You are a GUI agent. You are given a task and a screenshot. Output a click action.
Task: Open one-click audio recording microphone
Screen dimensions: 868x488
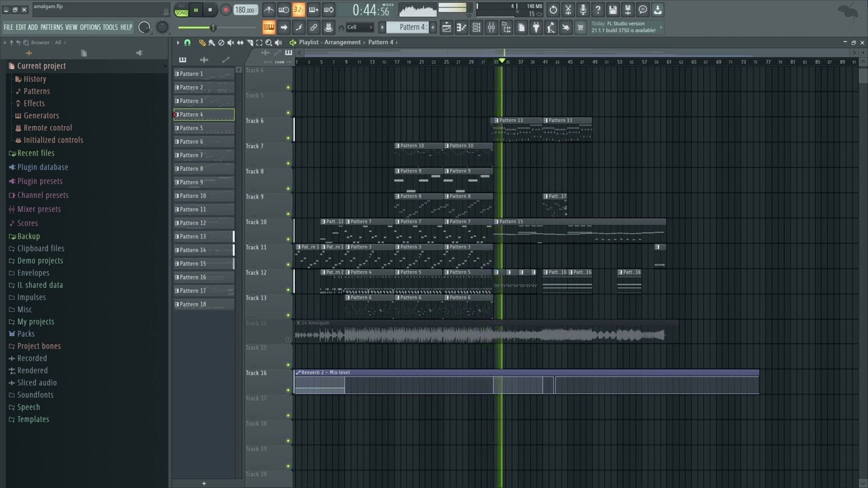pyautogui.click(x=583, y=9)
